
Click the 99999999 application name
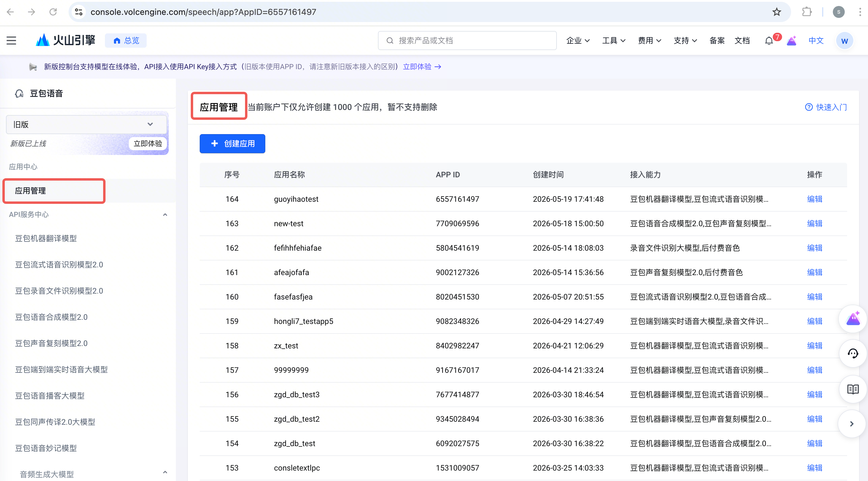(291, 370)
